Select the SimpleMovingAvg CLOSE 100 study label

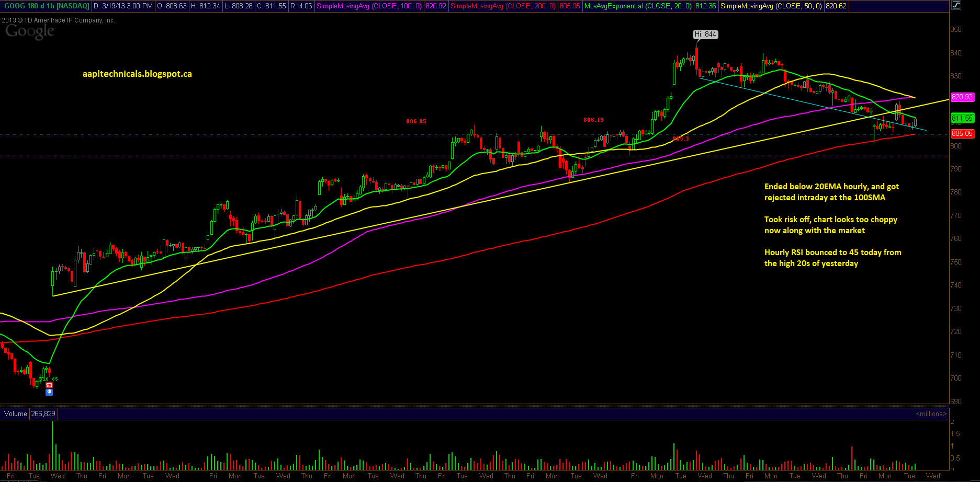(x=369, y=6)
